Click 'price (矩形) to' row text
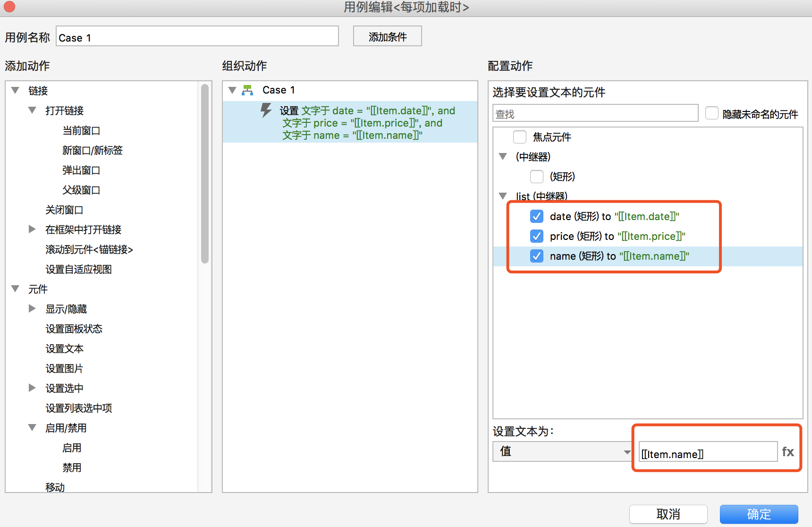812x527 pixels. [x=617, y=236]
